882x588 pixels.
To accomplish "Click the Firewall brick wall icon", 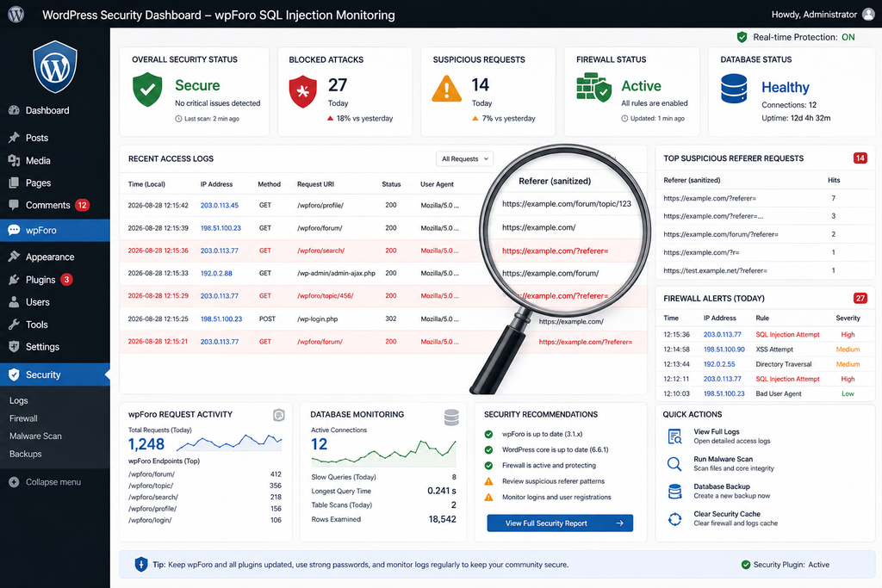I will tap(594, 89).
